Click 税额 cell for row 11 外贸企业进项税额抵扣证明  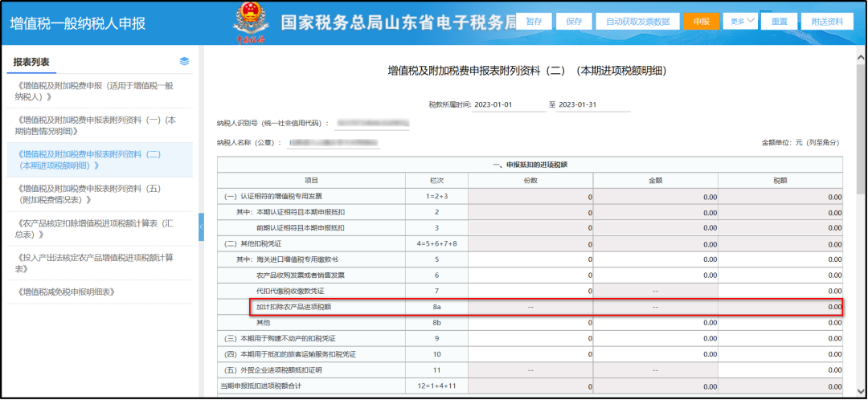(780, 369)
